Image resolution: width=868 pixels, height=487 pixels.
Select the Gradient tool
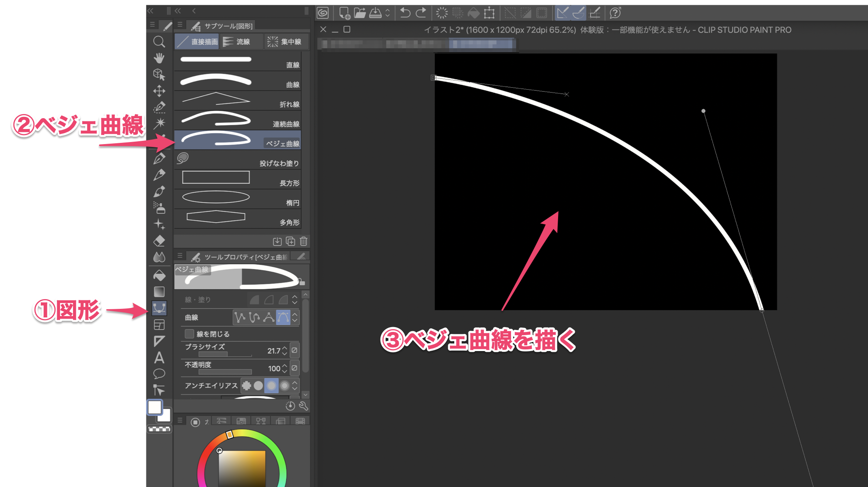[x=159, y=292]
